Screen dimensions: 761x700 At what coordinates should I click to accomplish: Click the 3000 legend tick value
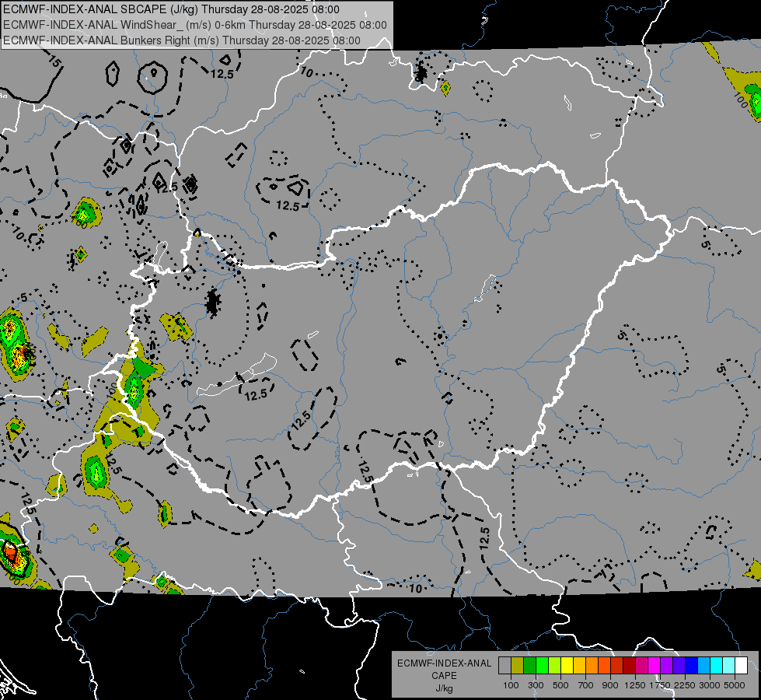coord(710,685)
